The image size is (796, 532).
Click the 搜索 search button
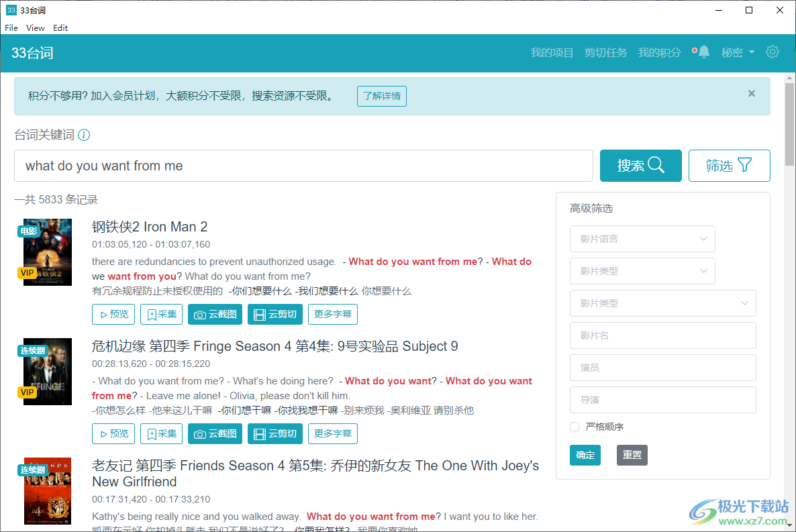coord(641,166)
